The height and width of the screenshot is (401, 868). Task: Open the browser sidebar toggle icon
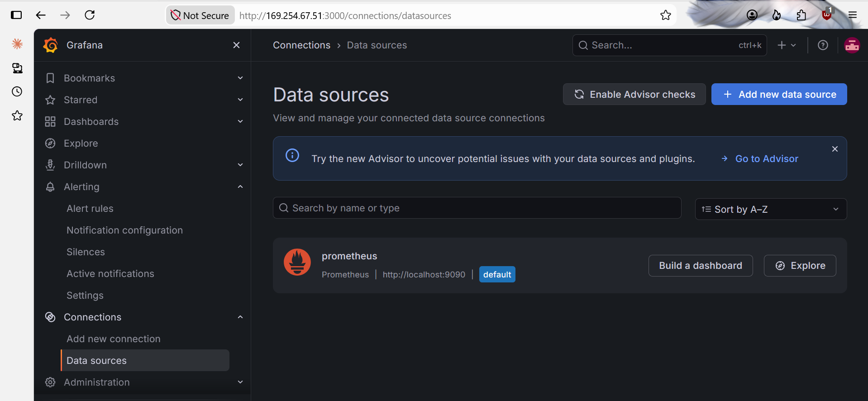point(16,15)
